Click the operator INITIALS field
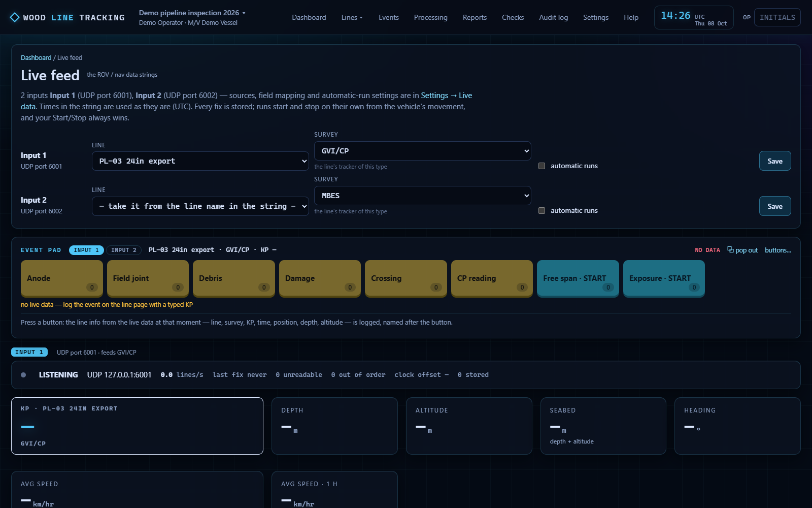This screenshot has width=812, height=508. (777, 17)
